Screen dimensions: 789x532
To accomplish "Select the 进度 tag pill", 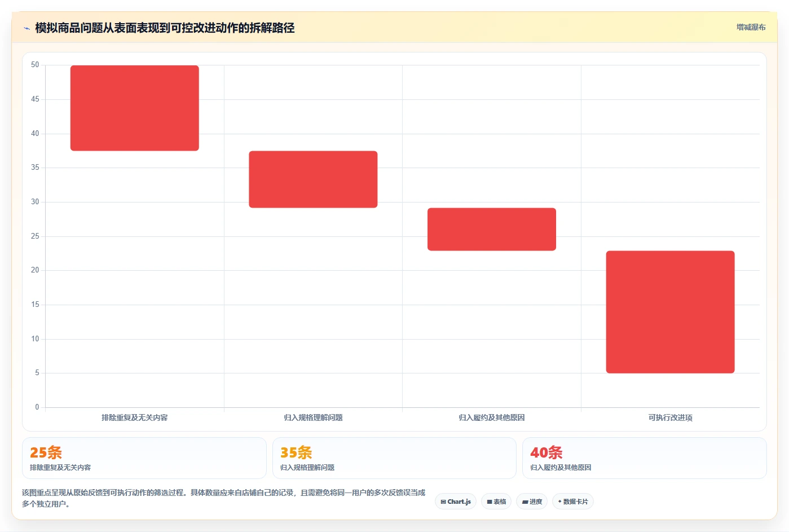I will click(532, 502).
